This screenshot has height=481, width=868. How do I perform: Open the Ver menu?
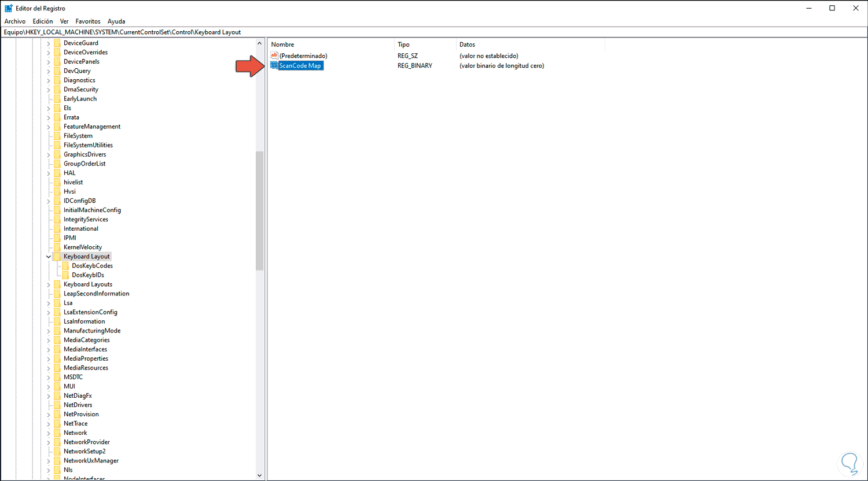pos(64,21)
